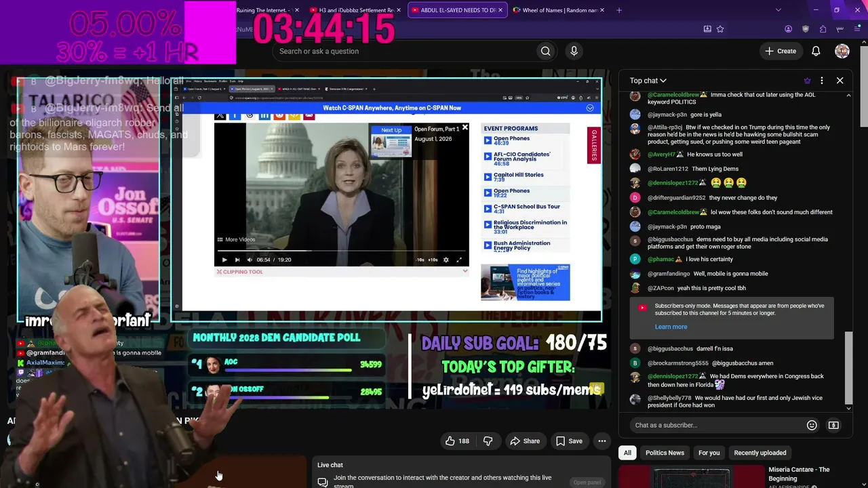868x488 pixels.
Task: Skip back 10 seconds in C-SPAN player
Action: click(420, 260)
